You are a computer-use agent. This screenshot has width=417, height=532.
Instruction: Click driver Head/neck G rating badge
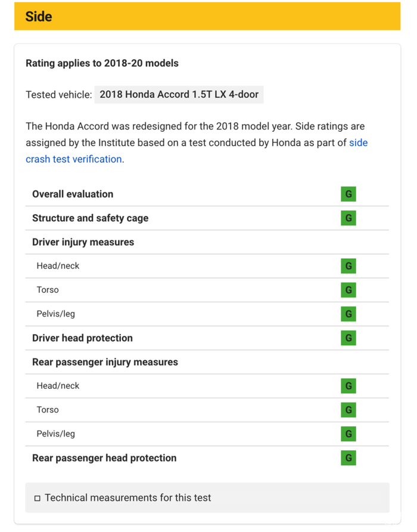[348, 266]
